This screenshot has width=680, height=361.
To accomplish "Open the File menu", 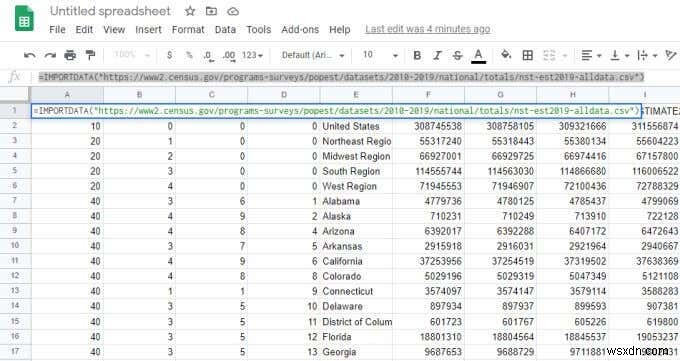I will coord(57,30).
